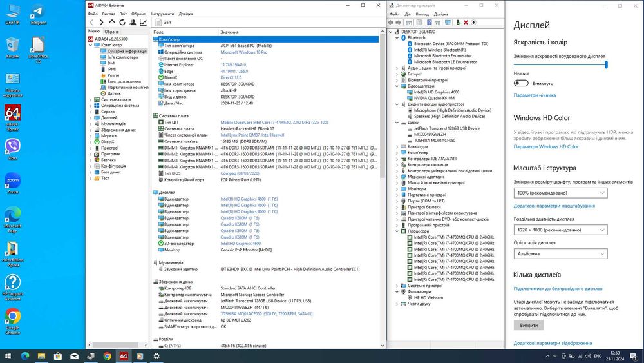Click the user profile icon in AIDA64 toolbar
The height and width of the screenshot is (363, 644).
tap(133, 22)
